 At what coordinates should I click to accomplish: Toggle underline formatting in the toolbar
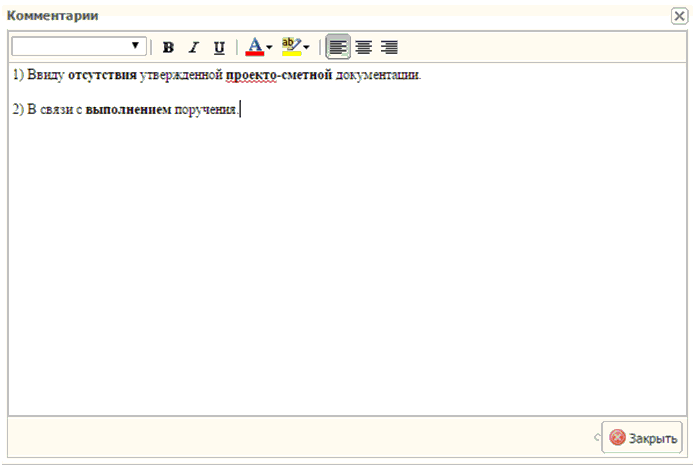(219, 47)
